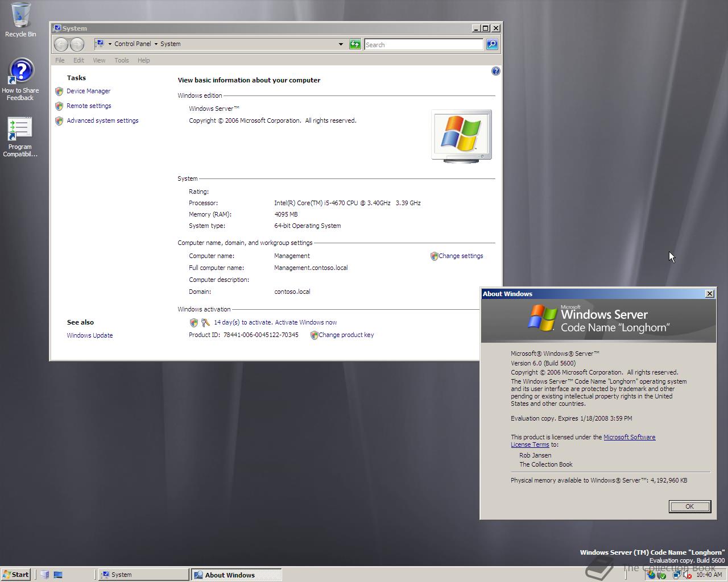Click the taskbar clock showing 10:40 AM
728x582 pixels.
[x=709, y=575]
